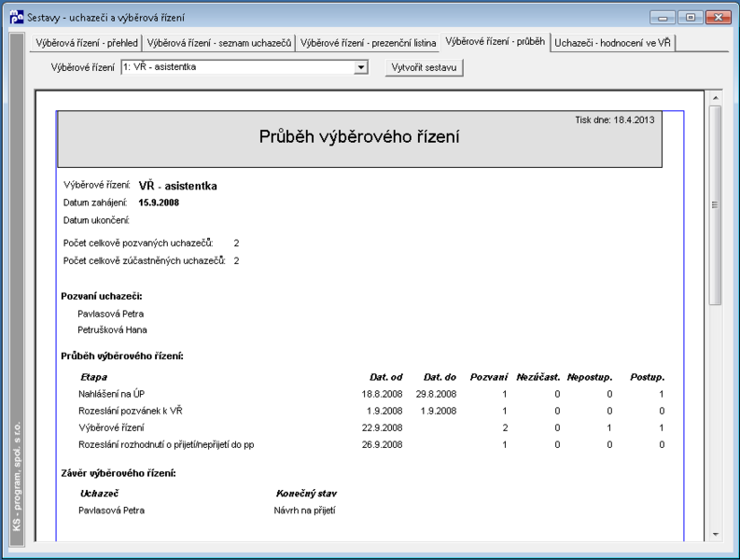This screenshot has height=560, width=740.
Task: Select the Výběrové řízení - průběh tab
Action: (x=496, y=42)
